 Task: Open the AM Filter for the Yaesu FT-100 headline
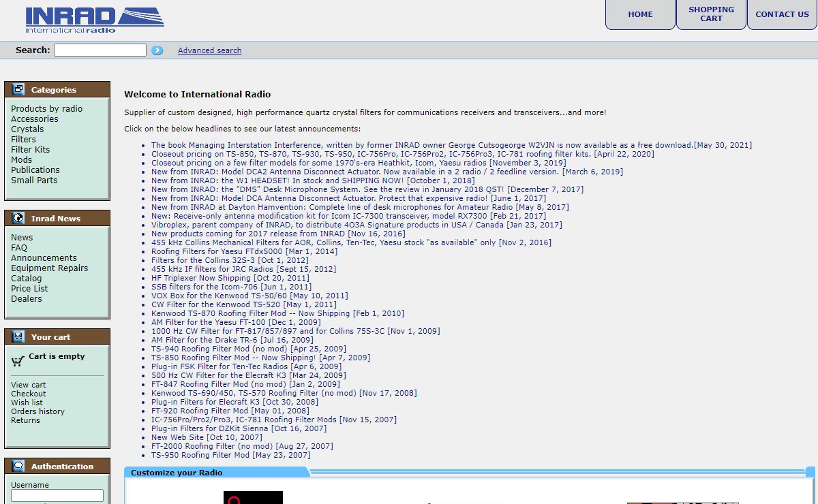coord(236,322)
